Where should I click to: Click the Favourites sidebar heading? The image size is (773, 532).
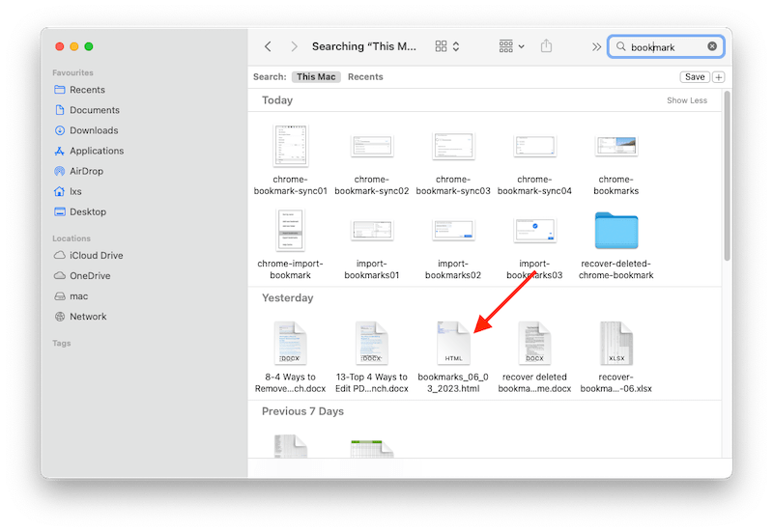point(73,73)
